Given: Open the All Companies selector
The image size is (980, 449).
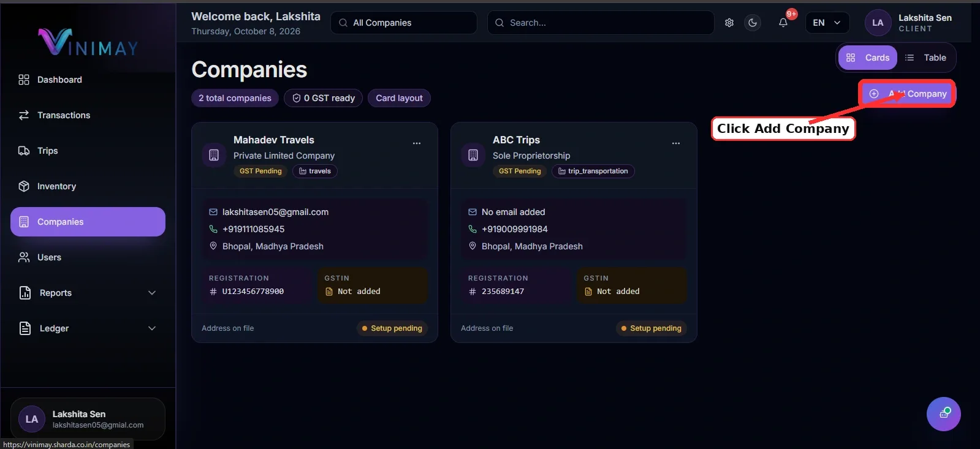Looking at the screenshot, I should pos(404,23).
